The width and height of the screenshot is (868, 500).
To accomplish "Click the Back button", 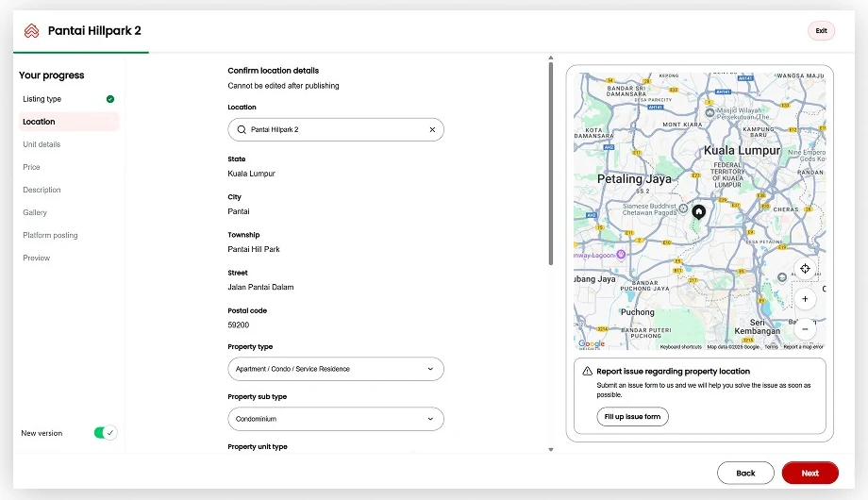I will pyautogui.click(x=745, y=474).
